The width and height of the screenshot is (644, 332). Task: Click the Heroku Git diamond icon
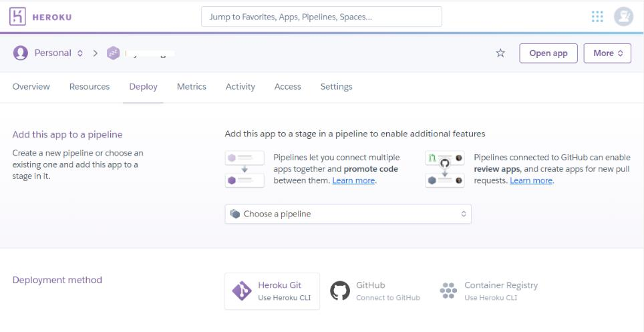click(242, 291)
